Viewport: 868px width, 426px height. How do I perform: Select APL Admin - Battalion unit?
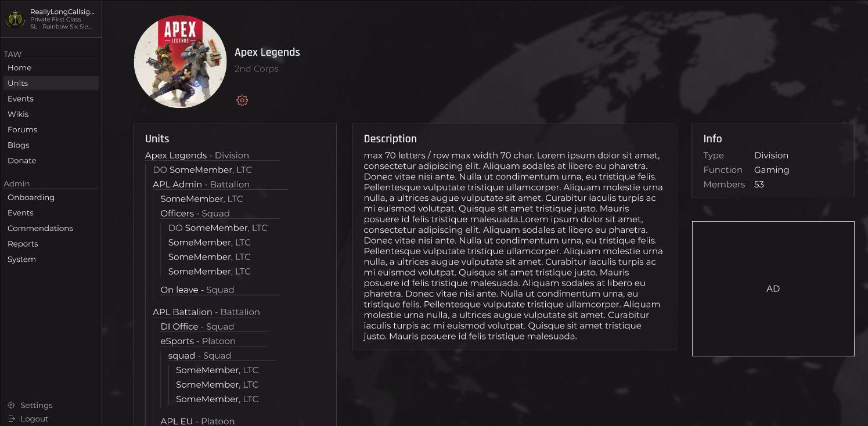(x=201, y=185)
